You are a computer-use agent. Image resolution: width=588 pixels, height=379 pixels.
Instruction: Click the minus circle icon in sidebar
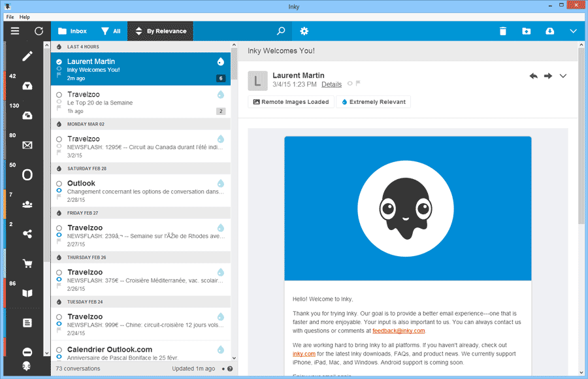(27, 352)
